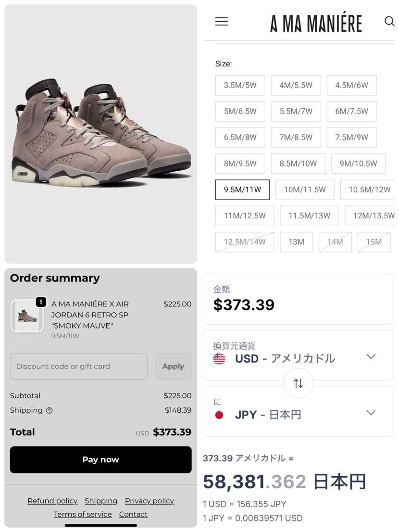The image size is (399, 532).
Task: Click the Discount code or gift card field
Action: click(79, 366)
